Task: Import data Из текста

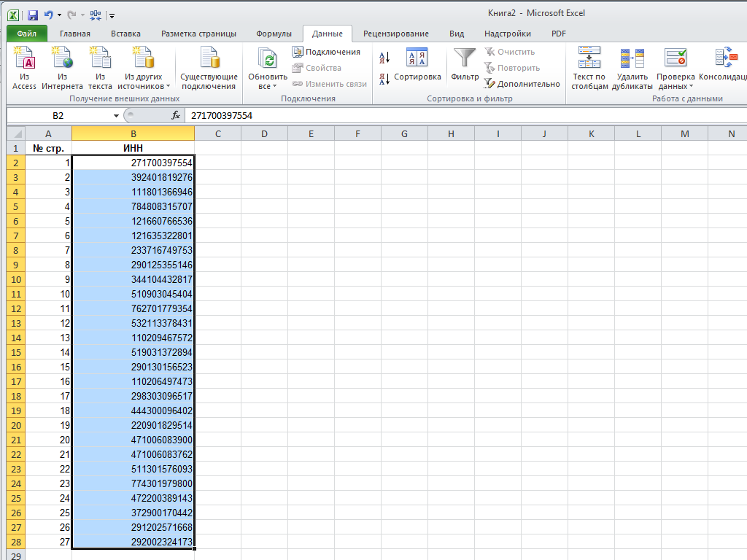Action: tap(100, 68)
